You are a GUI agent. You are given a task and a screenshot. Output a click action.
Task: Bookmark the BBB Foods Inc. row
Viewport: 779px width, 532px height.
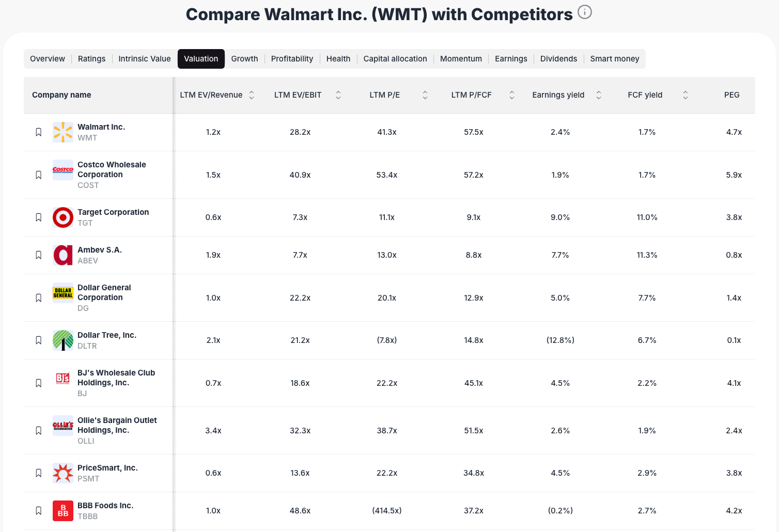pos(38,510)
